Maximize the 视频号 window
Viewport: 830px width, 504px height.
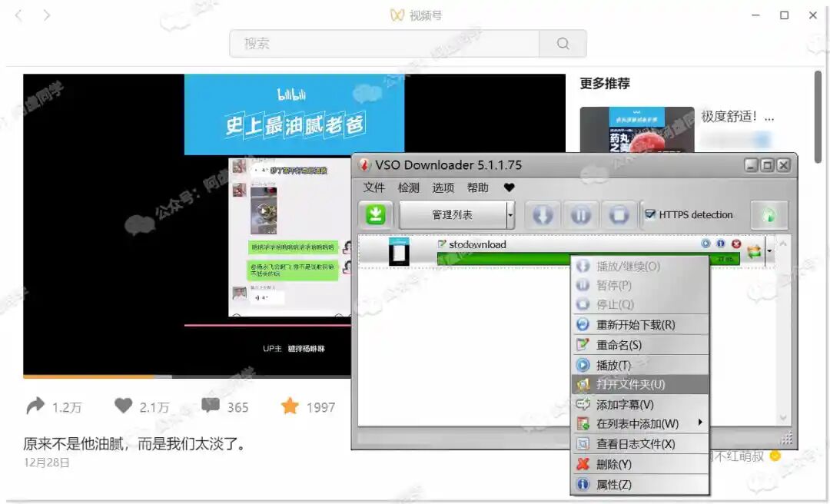(x=785, y=15)
